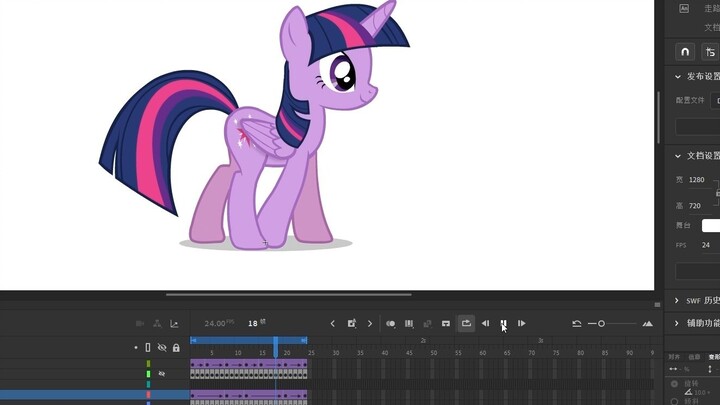Click the layer parenting view icon
This screenshot has width=720, height=405.
click(157, 324)
